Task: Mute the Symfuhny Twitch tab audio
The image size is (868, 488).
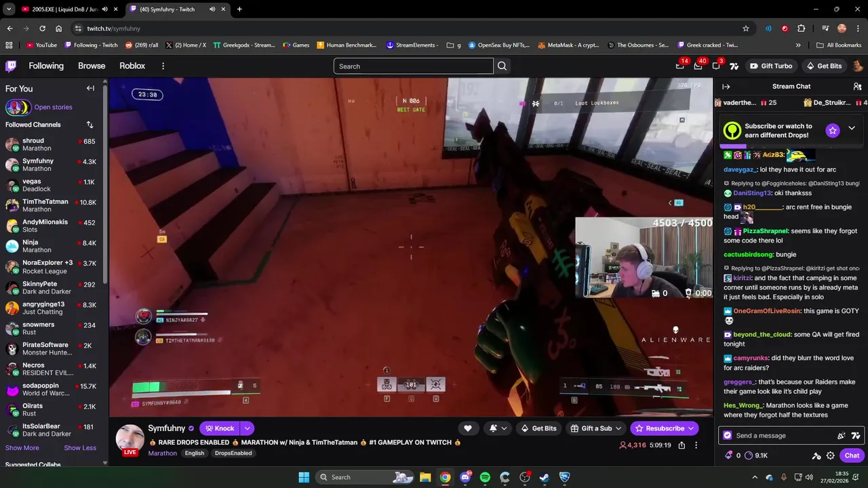Action: point(212,9)
